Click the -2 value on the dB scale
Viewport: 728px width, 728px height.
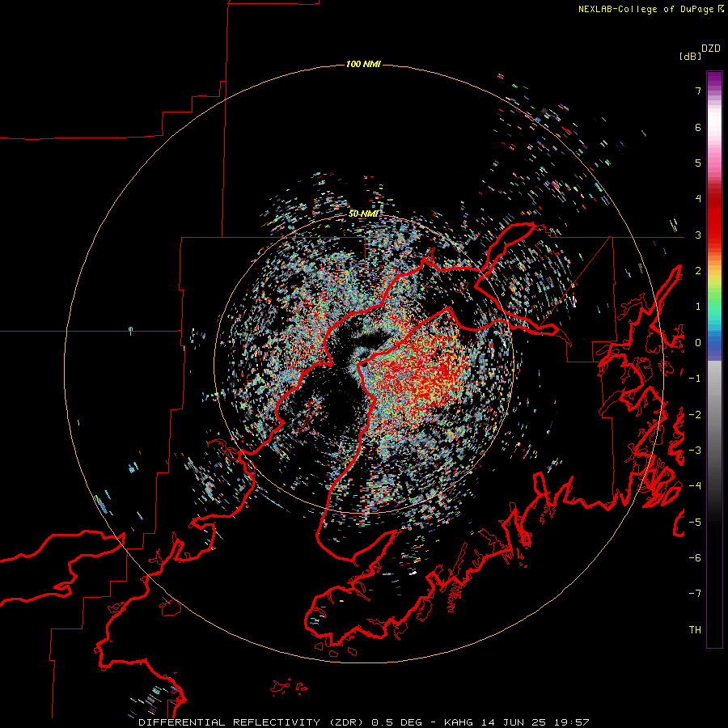695,415
